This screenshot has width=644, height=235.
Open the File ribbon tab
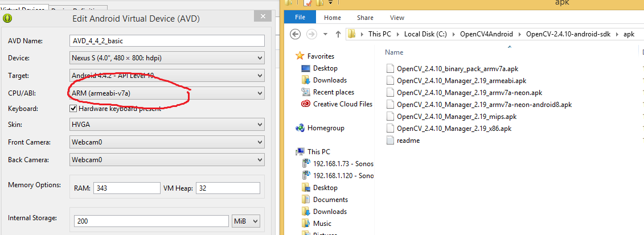coord(300,18)
